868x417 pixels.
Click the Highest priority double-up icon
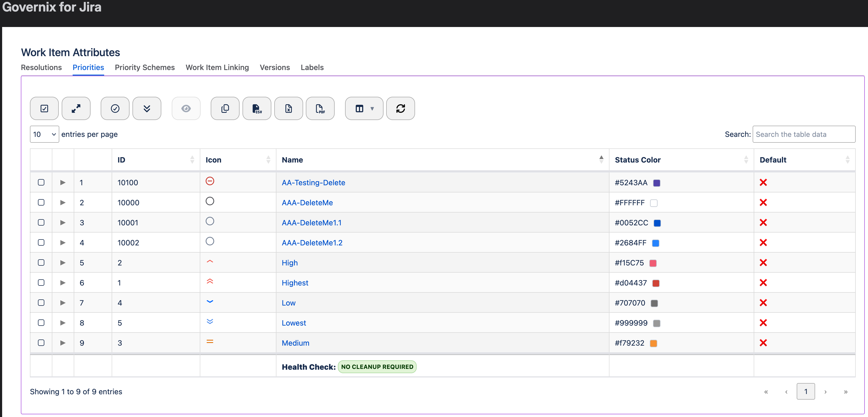(x=210, y=281)
